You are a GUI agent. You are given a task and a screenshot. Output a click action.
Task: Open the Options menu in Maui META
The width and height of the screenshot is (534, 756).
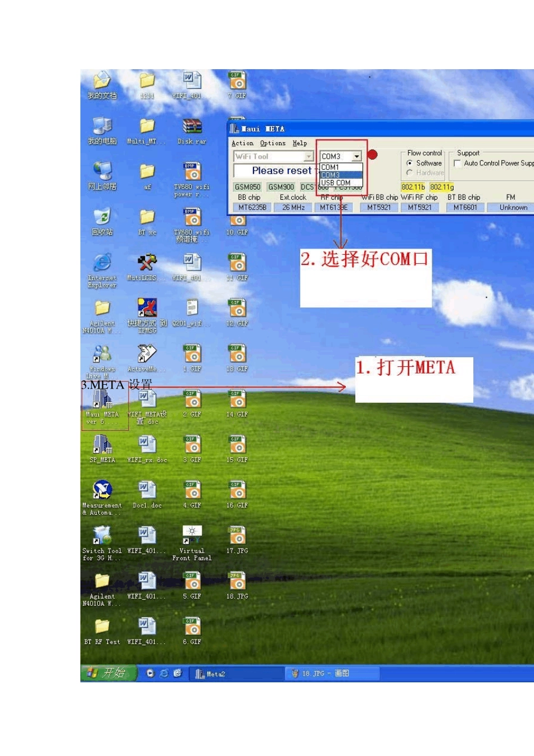pos(273,143)
